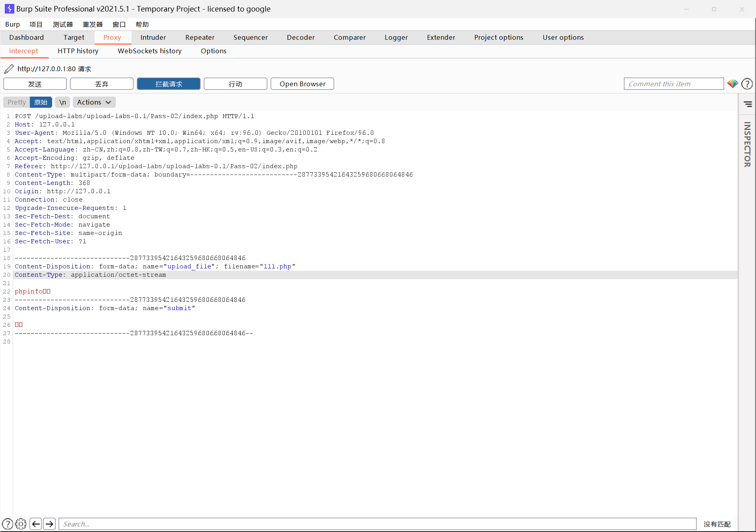Go to previous search match arrow

click(36, 524)
